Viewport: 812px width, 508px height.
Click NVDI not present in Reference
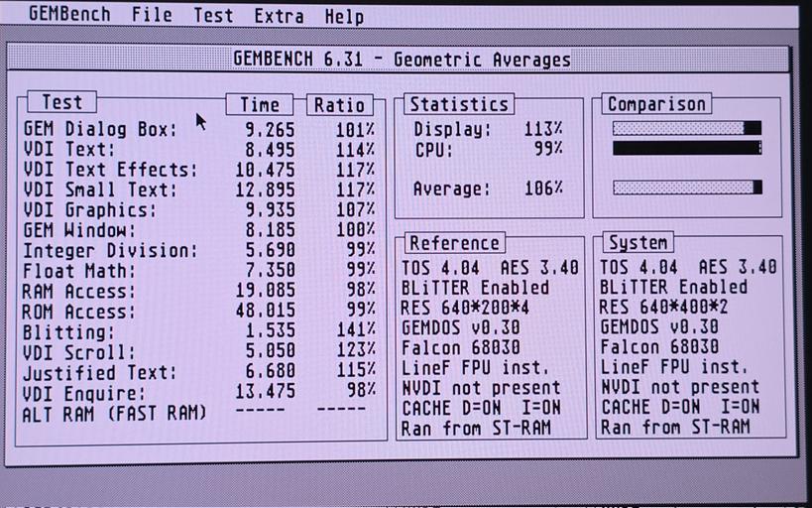pos(481,388)
